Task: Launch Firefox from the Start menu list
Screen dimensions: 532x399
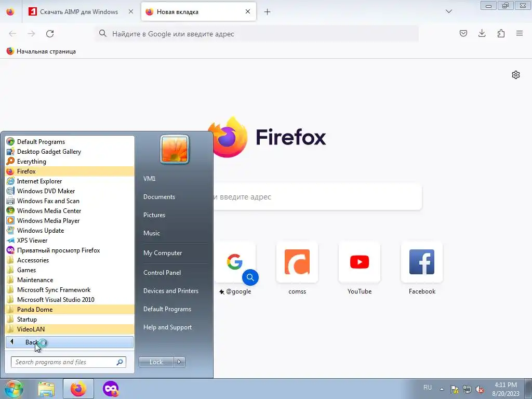Action: pyautogui.click(x=70, y=171)
